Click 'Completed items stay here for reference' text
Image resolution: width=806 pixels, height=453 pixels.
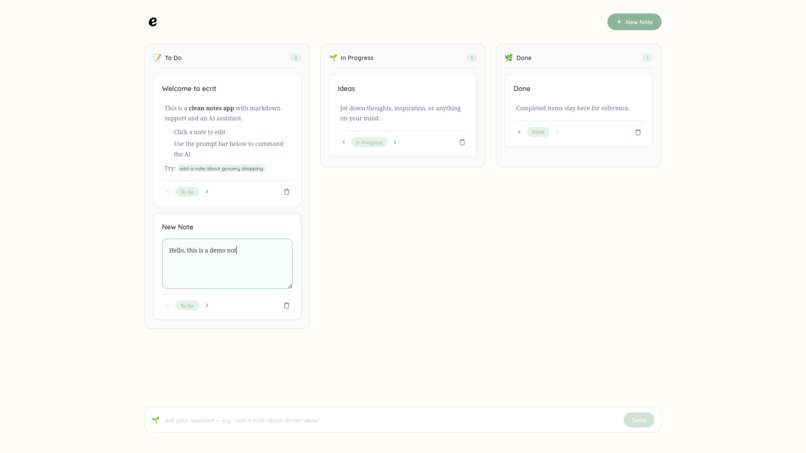(573, 108)
